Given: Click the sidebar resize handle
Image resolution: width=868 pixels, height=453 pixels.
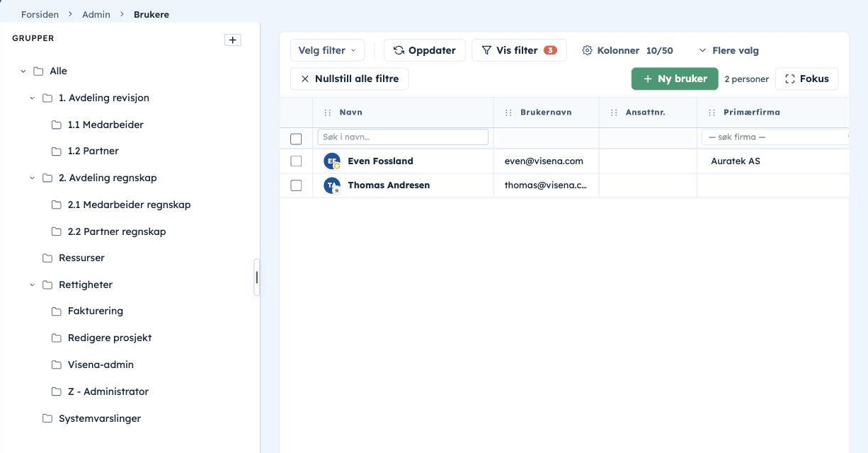Looking at the screenshot, I should [x=256, y=277].
